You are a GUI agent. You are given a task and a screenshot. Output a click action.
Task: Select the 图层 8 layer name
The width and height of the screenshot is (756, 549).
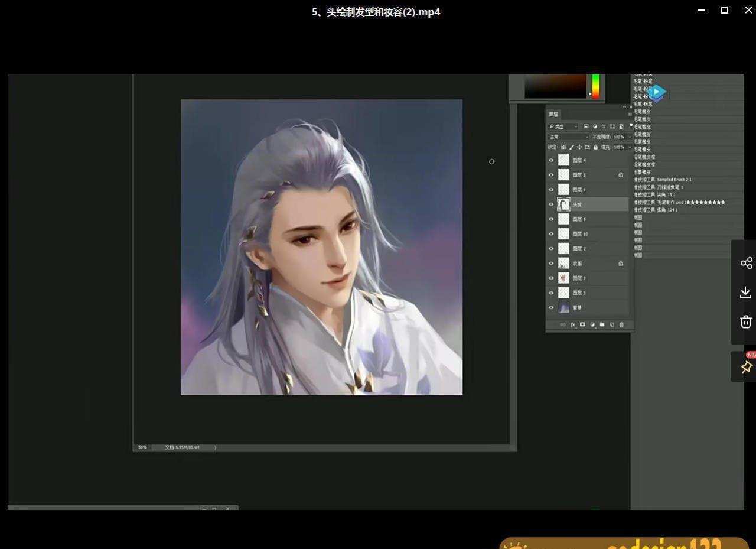pos(579,219)
